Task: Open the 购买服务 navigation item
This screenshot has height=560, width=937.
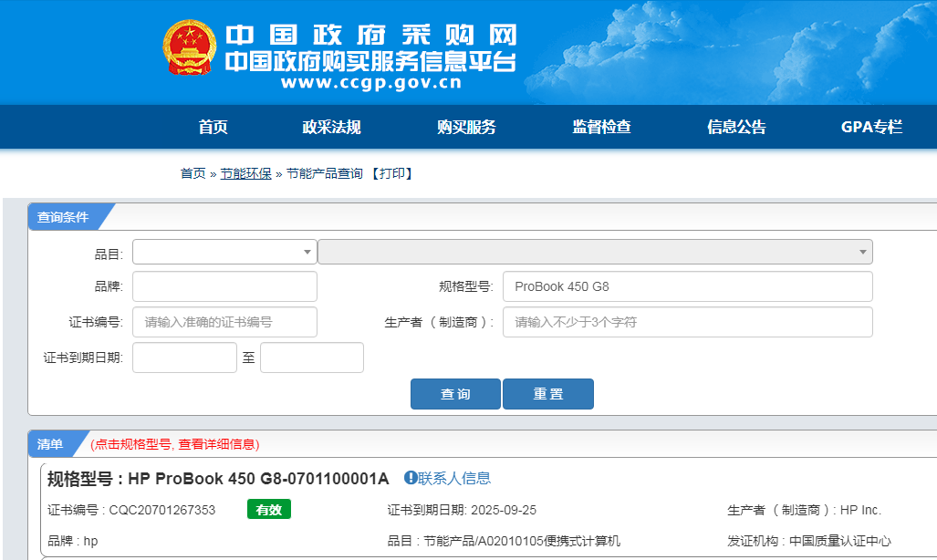Action: click(467, 127)
